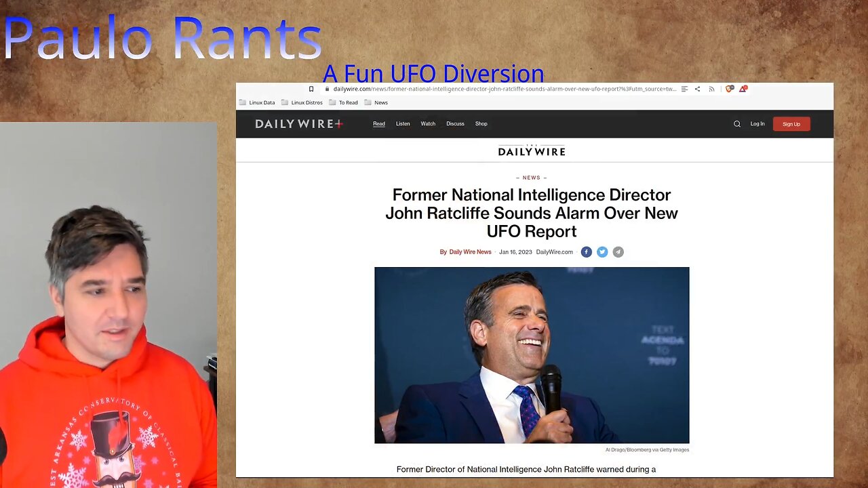Viewport: 868px width, 488px height.
Task: Click the URL in the address bar
Action: (505, 89)
